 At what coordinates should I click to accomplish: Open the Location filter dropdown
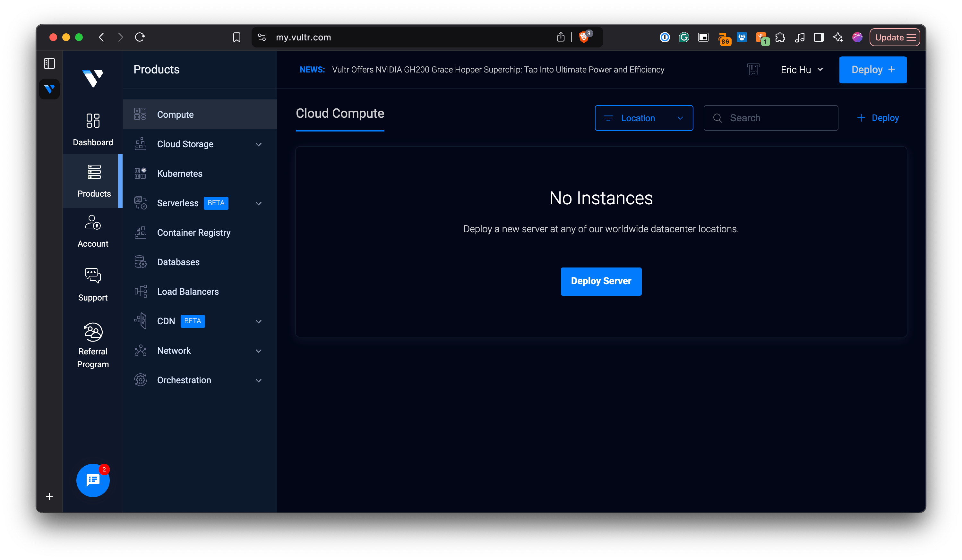tap(644, 118)
